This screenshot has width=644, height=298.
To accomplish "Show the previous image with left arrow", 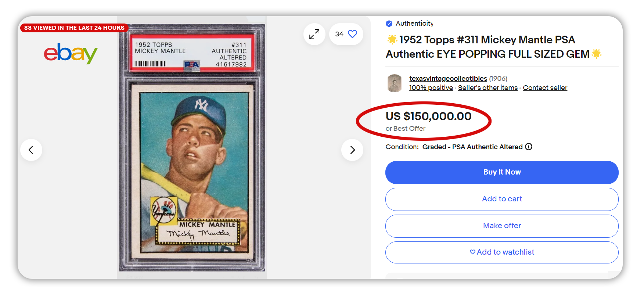I will pos(31,150).
